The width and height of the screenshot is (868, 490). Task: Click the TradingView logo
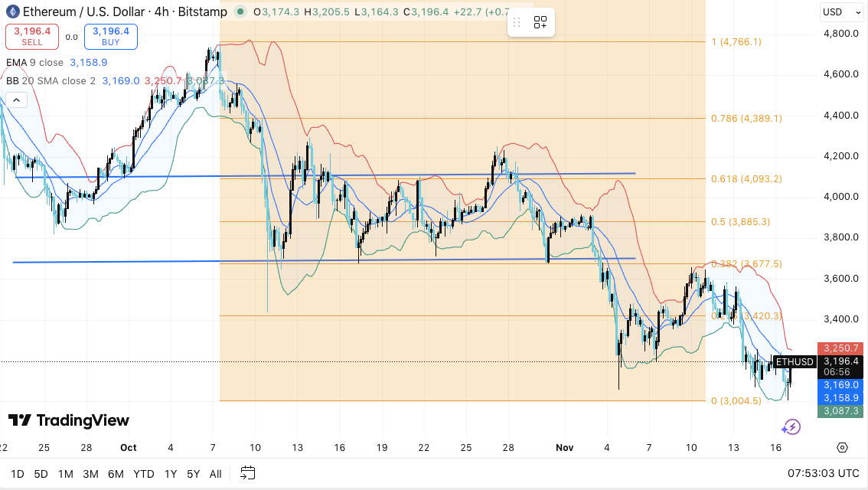click(69, 420)
